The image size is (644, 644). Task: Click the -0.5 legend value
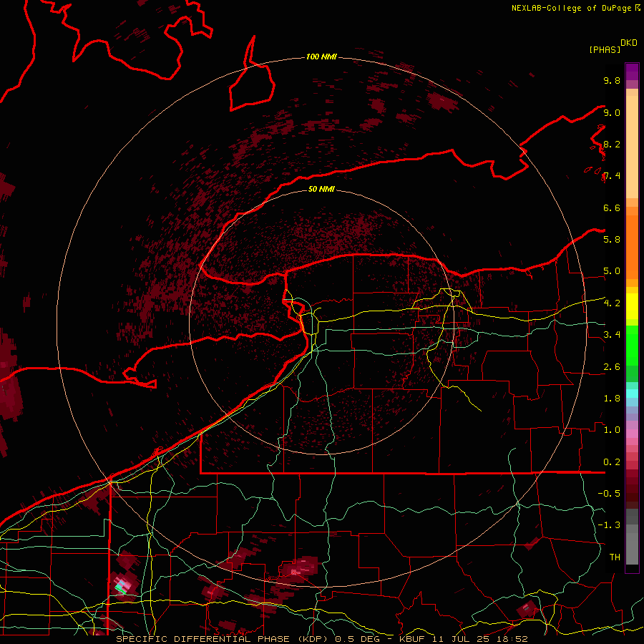(609, 494)
